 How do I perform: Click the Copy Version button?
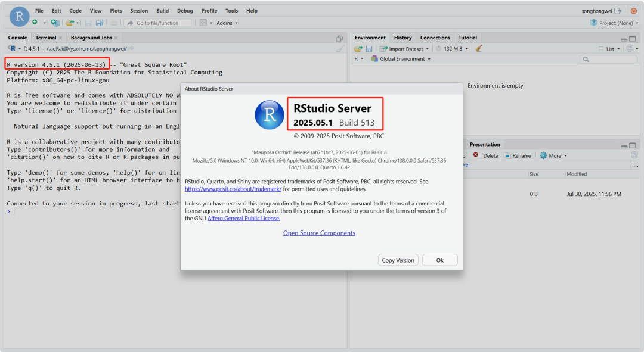coord(398,260)
